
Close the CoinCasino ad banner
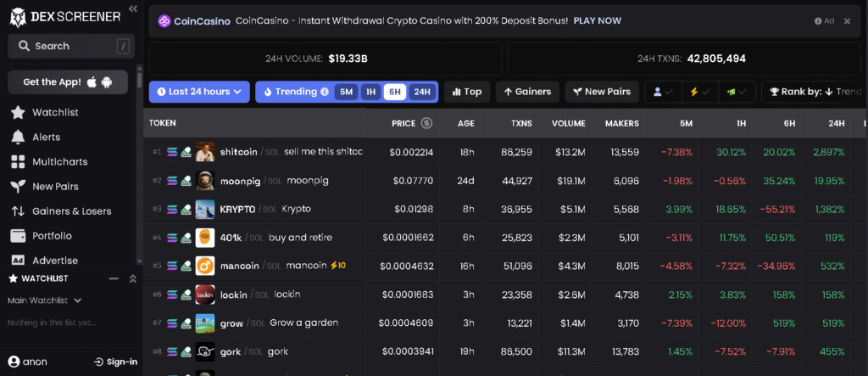coord(847,21)
